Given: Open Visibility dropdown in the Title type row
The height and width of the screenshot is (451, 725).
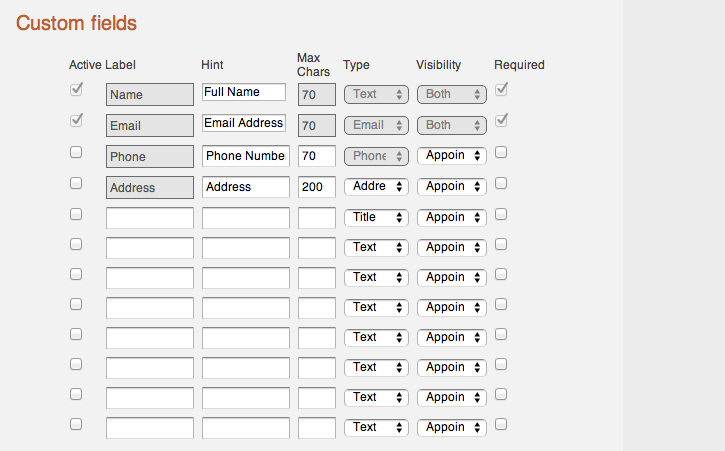Looking at the screenshot, I should 452,217.
